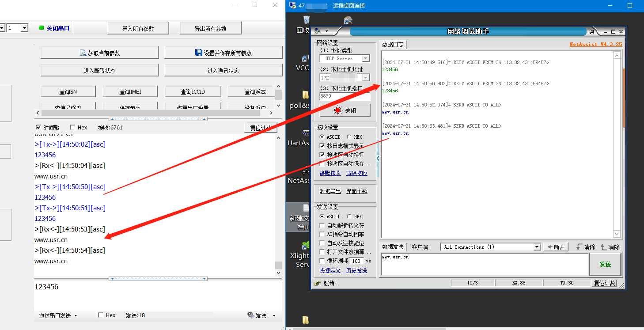Screen dimensions: 644x330
Task: Click the down-arrow 清除 icon in NetAssist
Action: tap(579, 247)
